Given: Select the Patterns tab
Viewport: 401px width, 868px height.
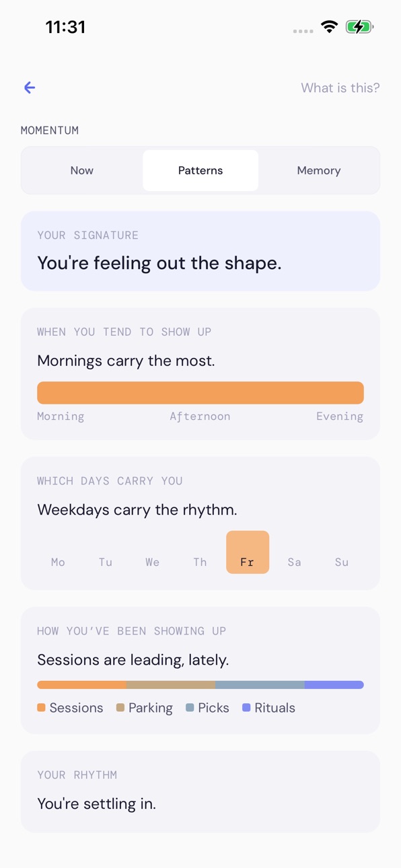Looking at the screenshot, I should 200,170.
